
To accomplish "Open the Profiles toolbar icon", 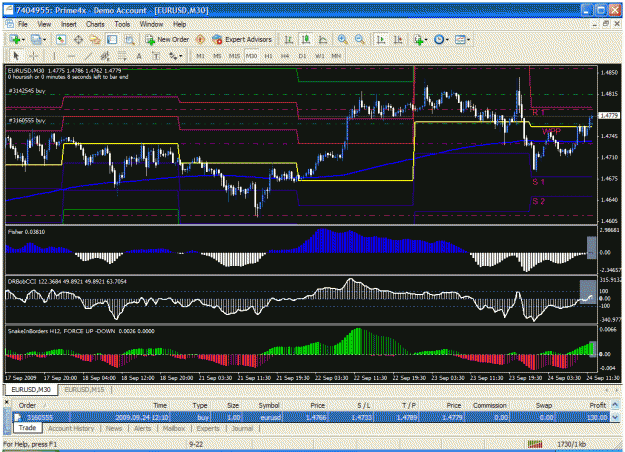I will (x=35, y=39).
